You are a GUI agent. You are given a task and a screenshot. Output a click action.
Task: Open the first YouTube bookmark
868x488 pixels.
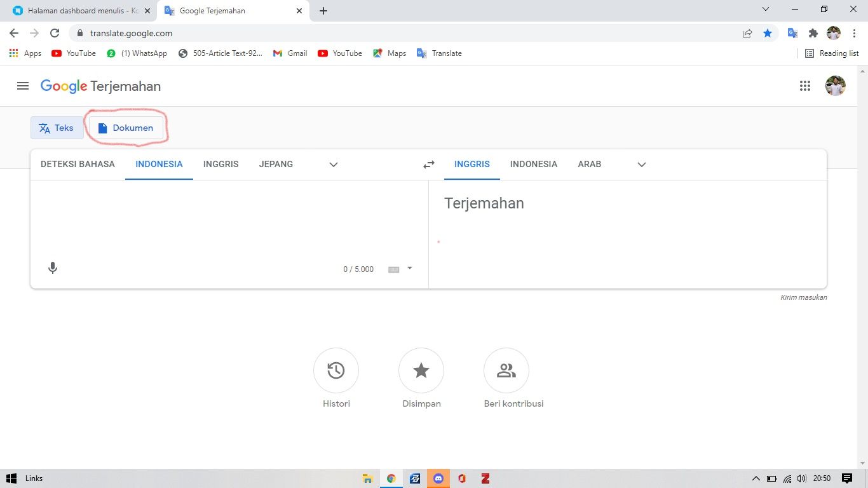coord(74,53)
